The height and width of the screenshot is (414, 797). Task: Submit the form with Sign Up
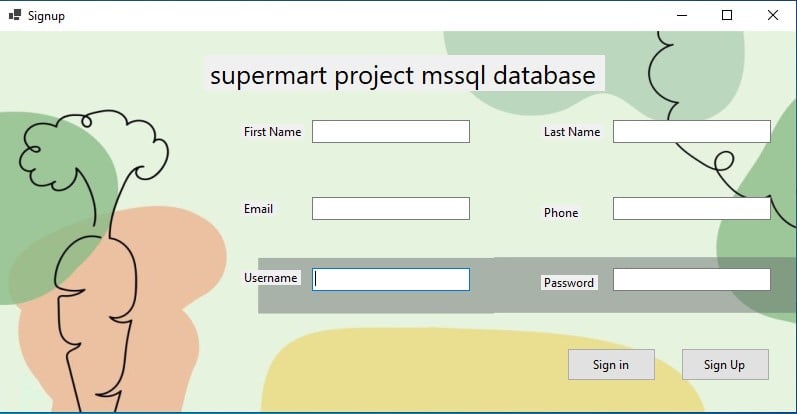[x=725, y=365]
